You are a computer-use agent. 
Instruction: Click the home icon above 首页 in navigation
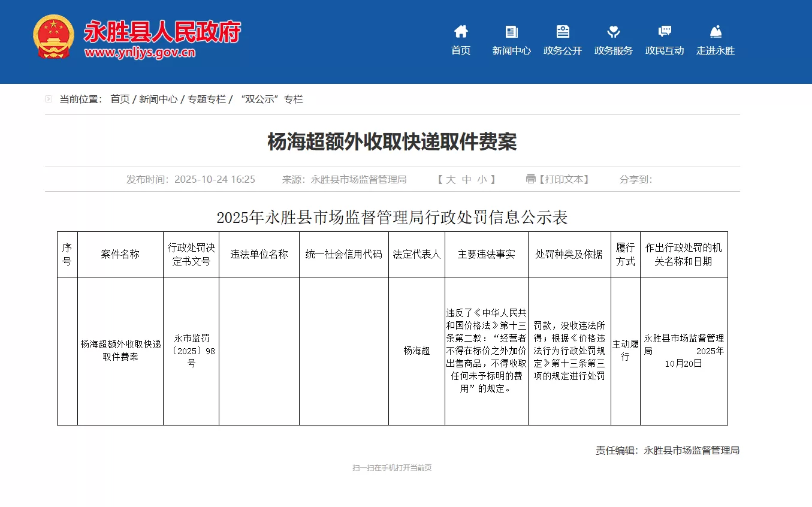[460, 30]
